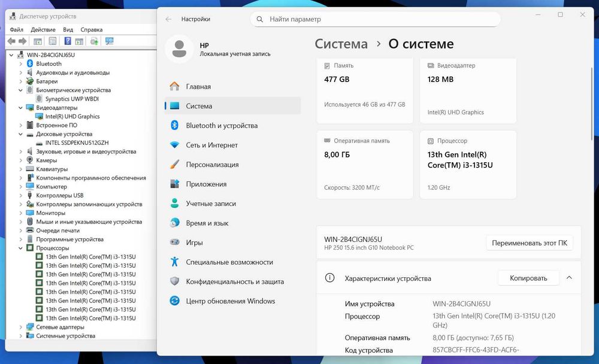Select Компьютер in device tree
The width and height of the screenshot is (599, 364).
(52, 187)
